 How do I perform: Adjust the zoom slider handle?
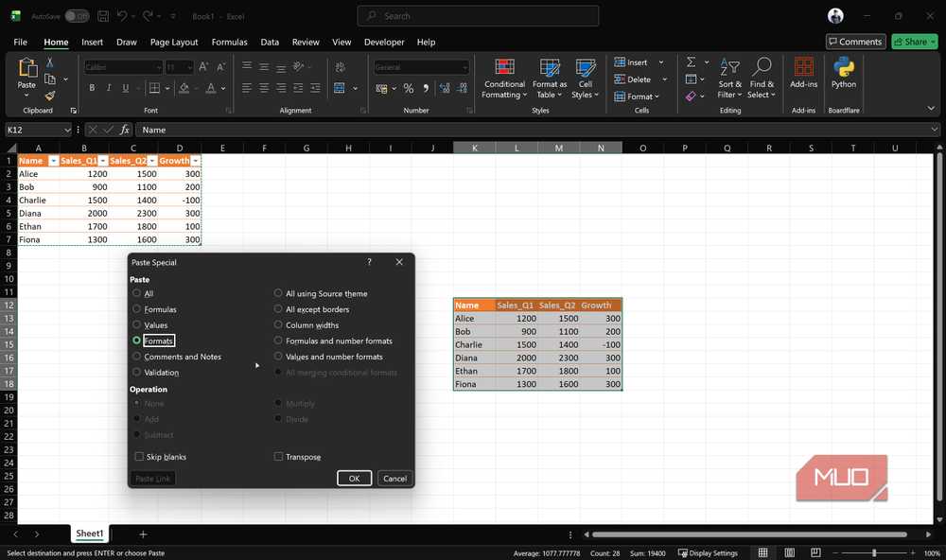tap(873, 552)
